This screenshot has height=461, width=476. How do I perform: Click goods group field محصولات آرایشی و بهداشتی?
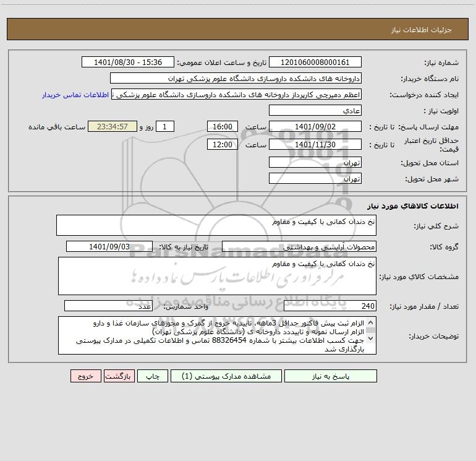299,246
